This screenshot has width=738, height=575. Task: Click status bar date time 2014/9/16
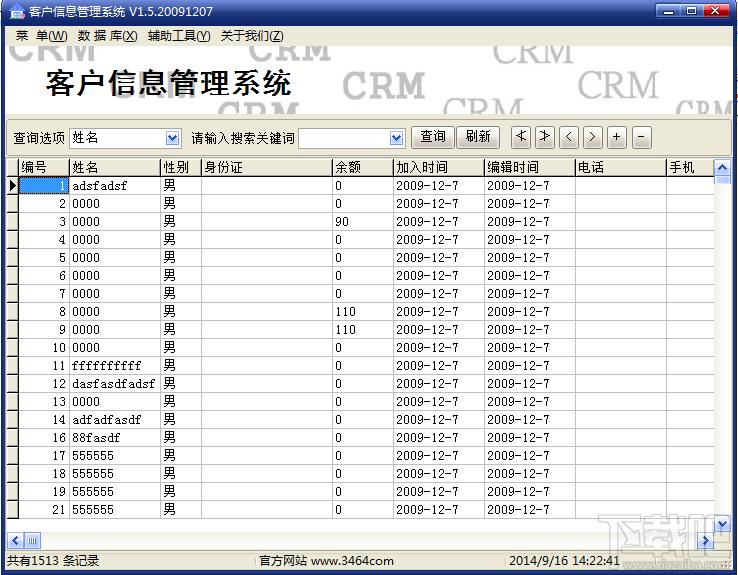(564, 560)
